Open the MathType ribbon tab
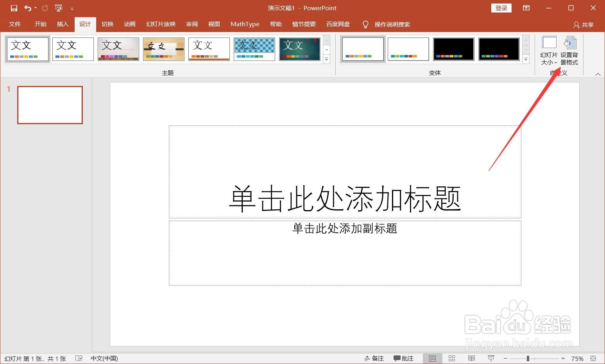 tap(245, 24)
